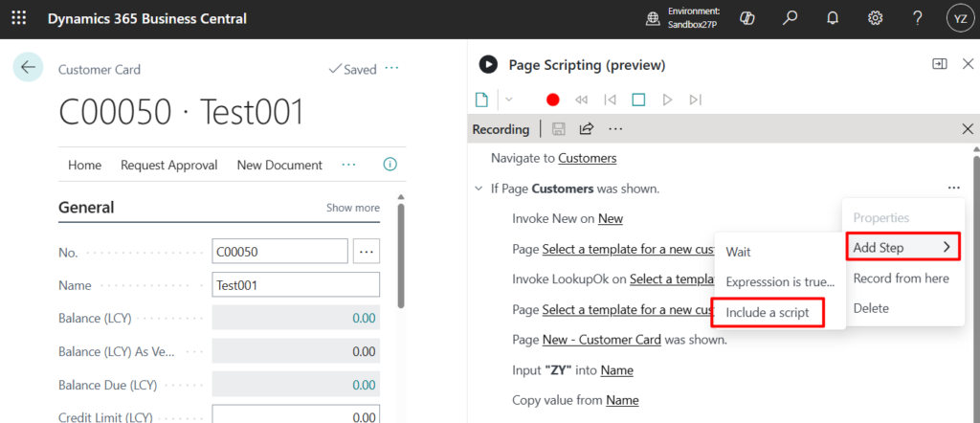Open dropdown arrow next to new recording
980x423 pixels.
pos(509,100)
